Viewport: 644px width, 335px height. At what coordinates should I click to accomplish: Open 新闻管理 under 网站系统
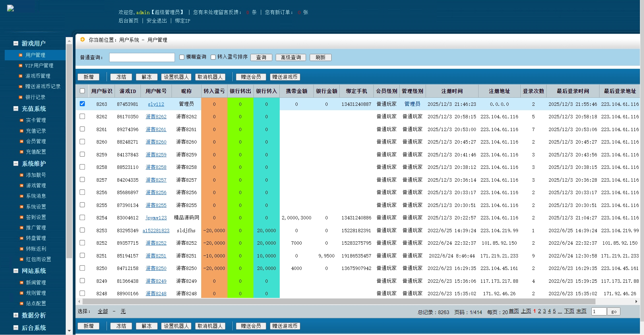(36, 282)
